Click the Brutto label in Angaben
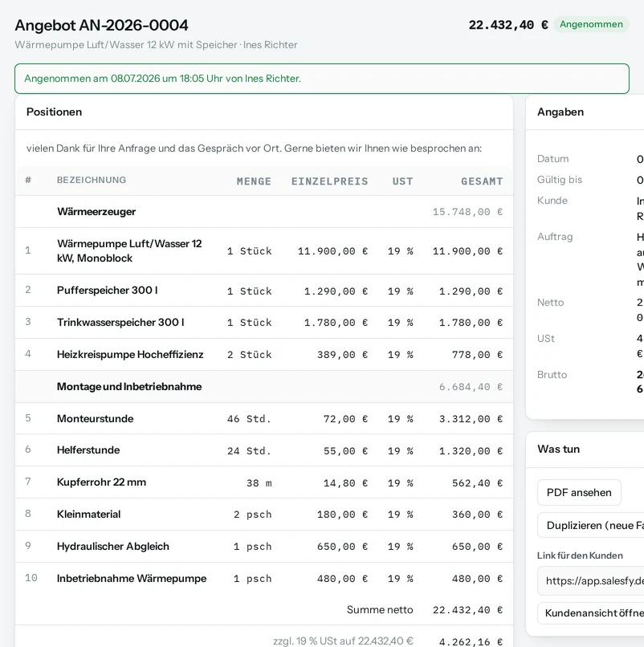 552,375
